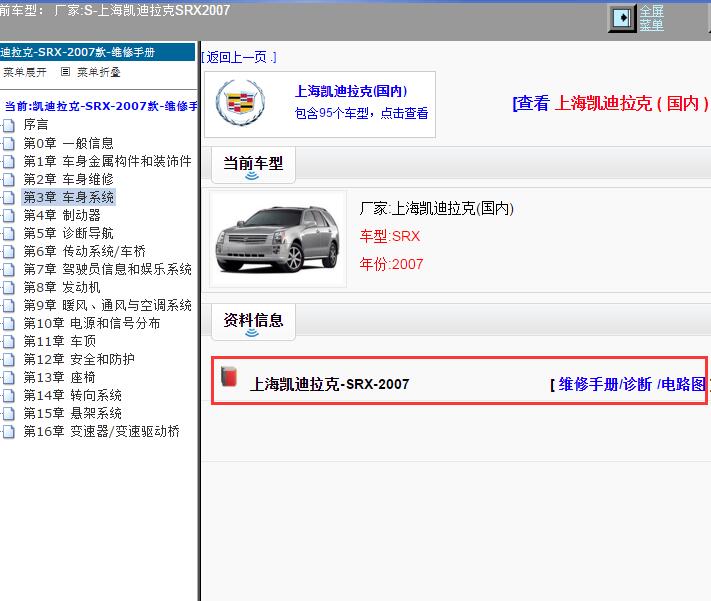The height and width of the screenshot is (601, 711).
Task: Open chapter 第7章 驾驶员信息和娱乐系统
Action: pos(107,269)
